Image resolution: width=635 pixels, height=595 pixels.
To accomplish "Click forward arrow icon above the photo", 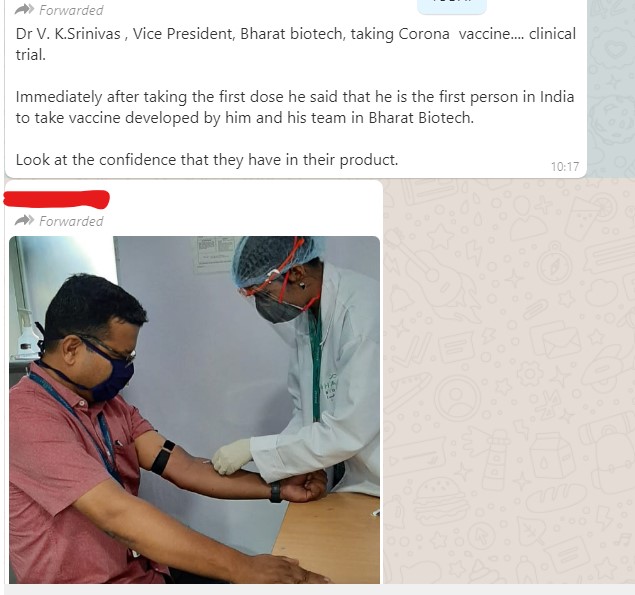I will click(x=24, y=220).
